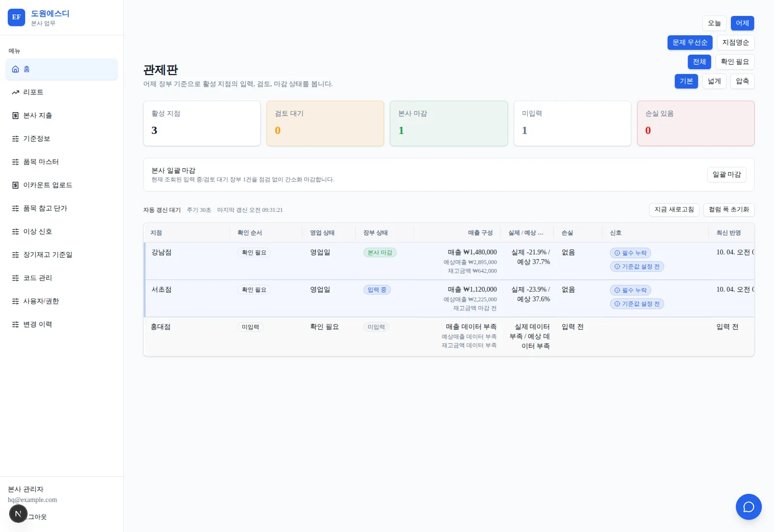Open the chat bubble widget

coord(749,507)
